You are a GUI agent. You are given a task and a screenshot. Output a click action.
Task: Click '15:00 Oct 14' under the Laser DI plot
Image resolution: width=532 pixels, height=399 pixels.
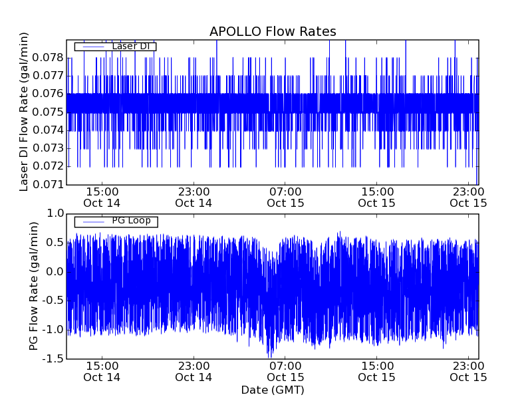point(102,198)
